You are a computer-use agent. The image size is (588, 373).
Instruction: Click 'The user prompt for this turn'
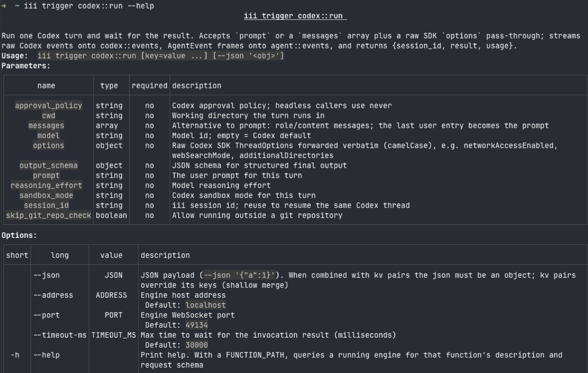237,176
